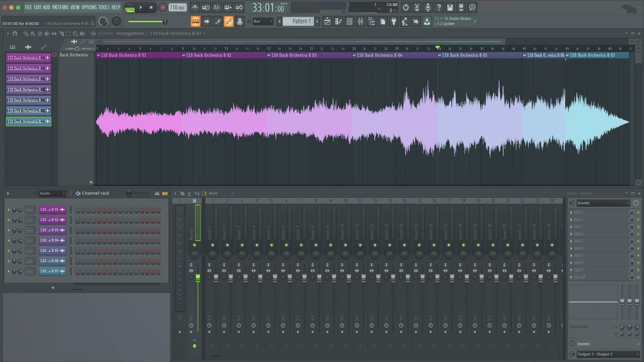Screen dimensions: 644x362
Task: Open the Mixer view from toolbar icon
Action: tap(360, 21)
